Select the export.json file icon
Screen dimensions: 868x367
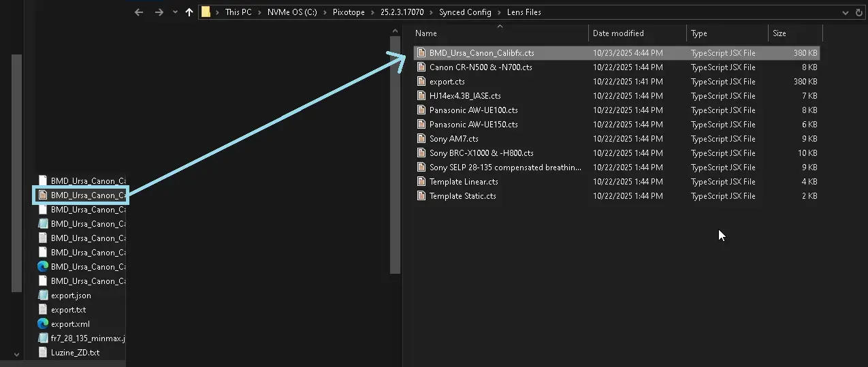pos(43,296)
